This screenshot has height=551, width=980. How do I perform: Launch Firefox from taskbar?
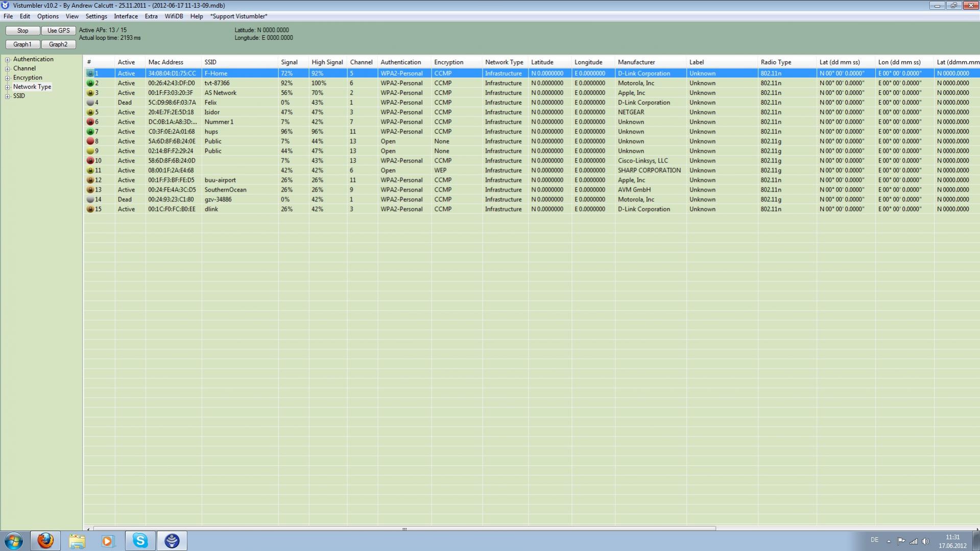tap(45, 541)
